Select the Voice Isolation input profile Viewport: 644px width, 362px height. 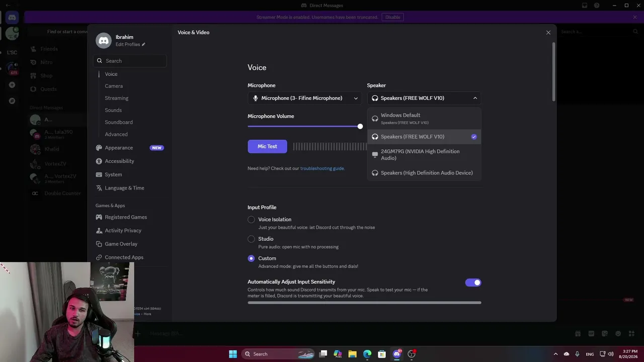pos(251,220)
